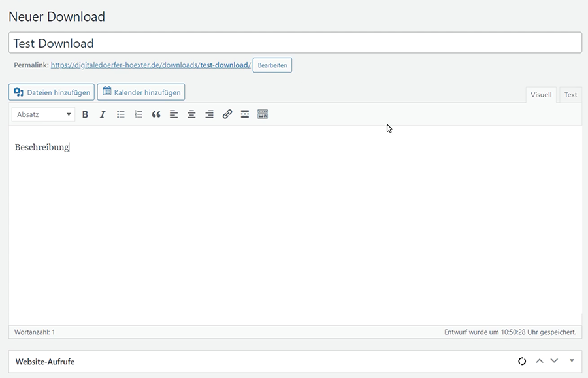Switch to the Text editor tab

[570, 95]
